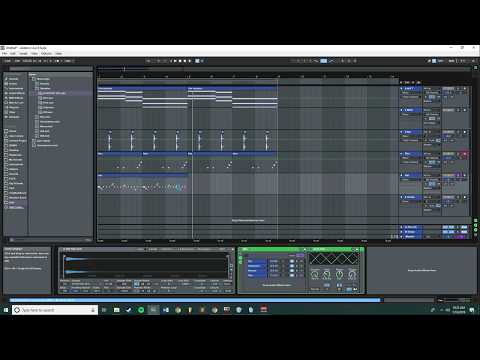This screenshot has width=480, height=360.
Task: Click the LFO triangle waveform display
Action: click(x=333, y=259)
